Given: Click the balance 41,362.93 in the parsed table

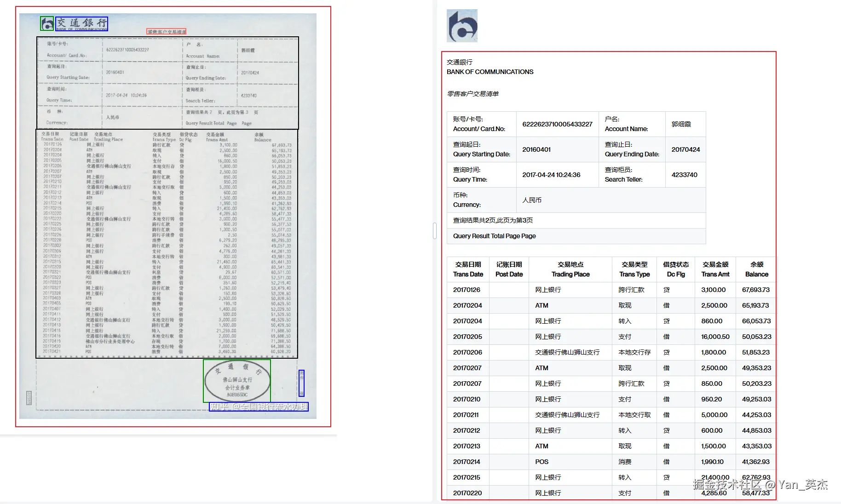Looking at the screenshot, I should click(x=755, y=462).
